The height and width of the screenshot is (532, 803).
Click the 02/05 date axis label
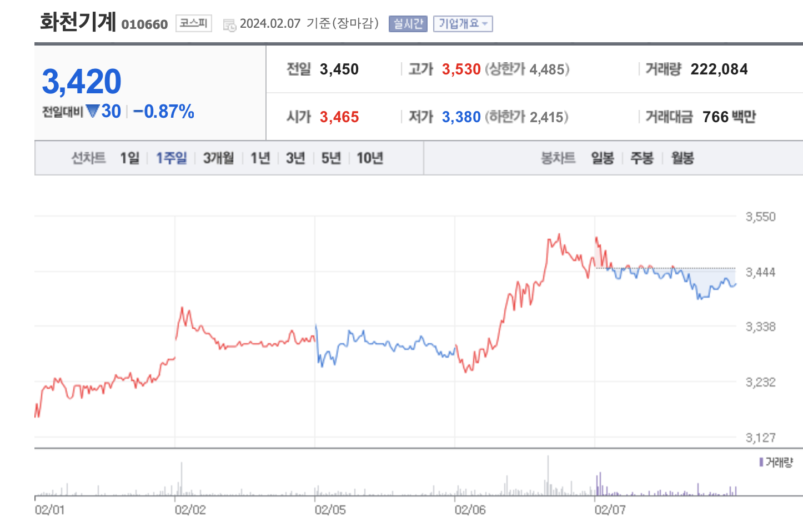[x=330, y=510]
